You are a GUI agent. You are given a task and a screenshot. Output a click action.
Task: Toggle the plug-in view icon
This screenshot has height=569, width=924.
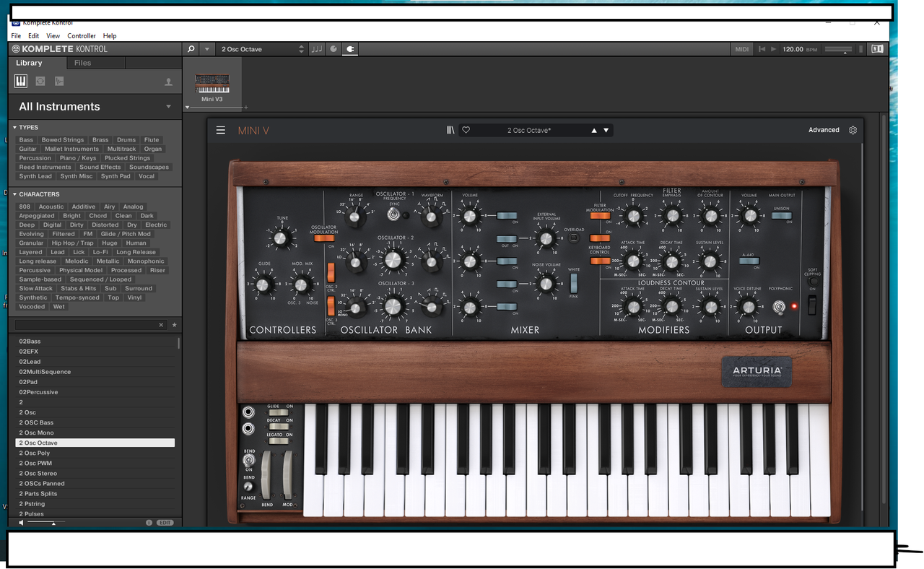click(350, 49)
